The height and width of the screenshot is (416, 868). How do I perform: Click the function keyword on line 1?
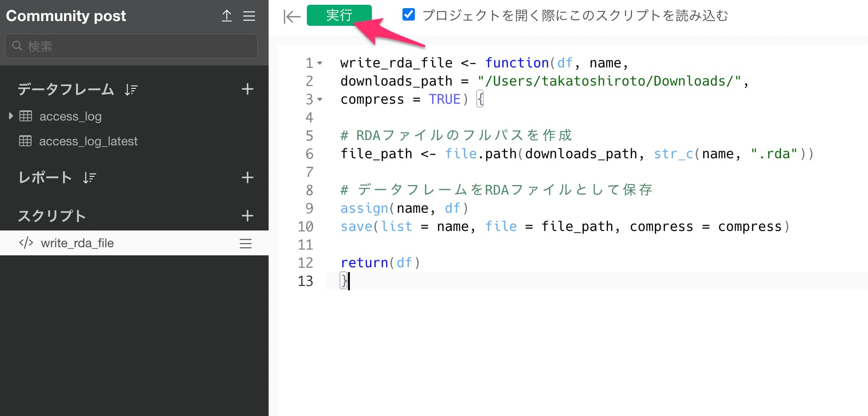pyautogui.click(x=517, y=63)
